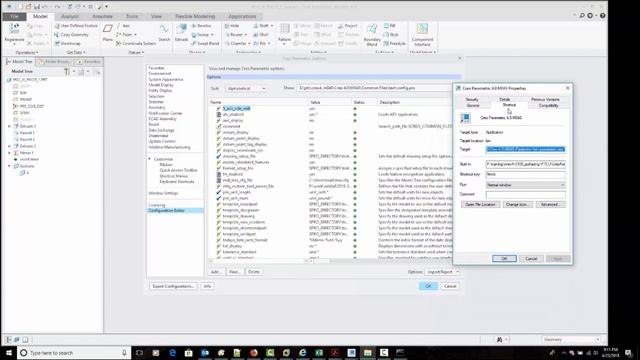The height and width of the screenshot is (360, 640).
Task: Select the Axis datum tool
Action: [123, 26]
